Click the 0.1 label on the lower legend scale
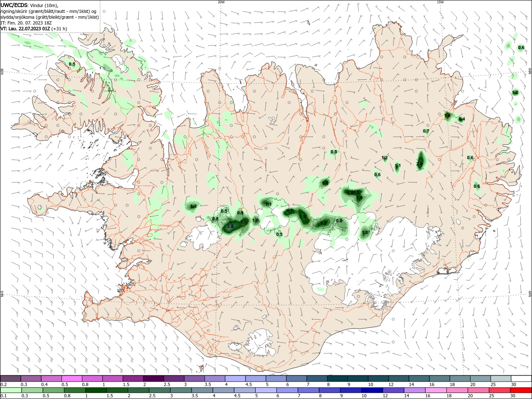The image size is (532, 399). (3, 396)
